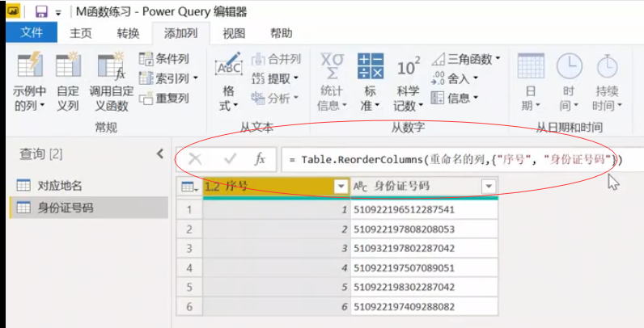This screenshot has height=328, width=644.
Task: Open the Trigonometry (三角函数) menu
Action: click(466, 59)
